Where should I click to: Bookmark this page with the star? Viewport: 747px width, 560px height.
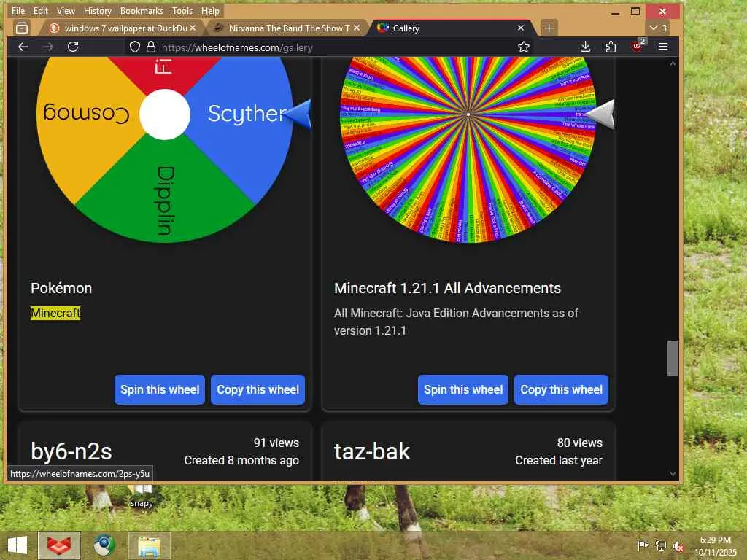(524, 47)
